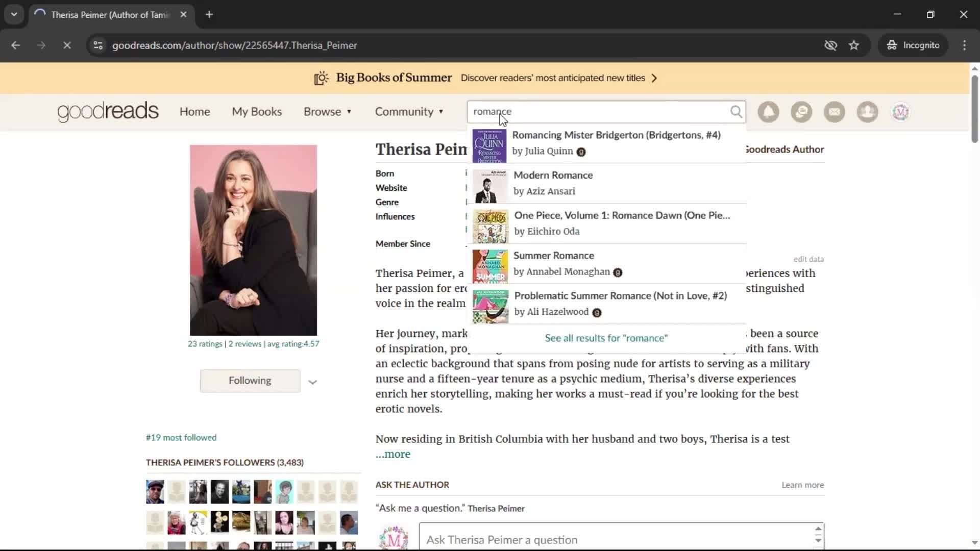Click One Piece cover thumbnail
The width and height of the screenshot is (980, 551).
point(491,227)
